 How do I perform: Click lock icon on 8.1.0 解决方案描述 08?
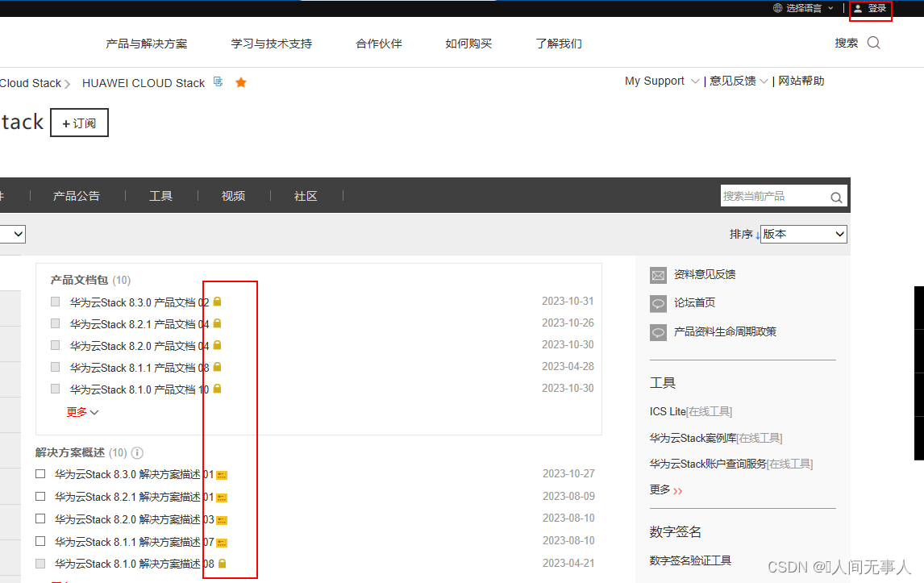pyautogui.click(x=223, y=563)
